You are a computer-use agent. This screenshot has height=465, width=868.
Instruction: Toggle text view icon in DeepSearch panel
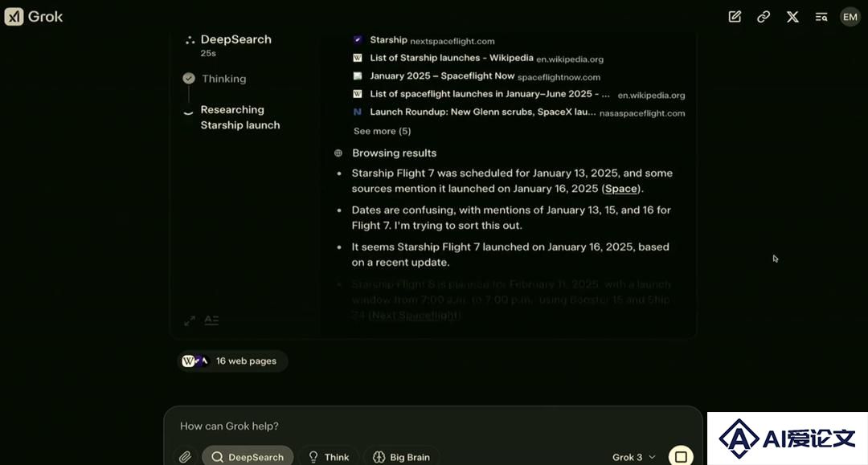coord(211,320)
